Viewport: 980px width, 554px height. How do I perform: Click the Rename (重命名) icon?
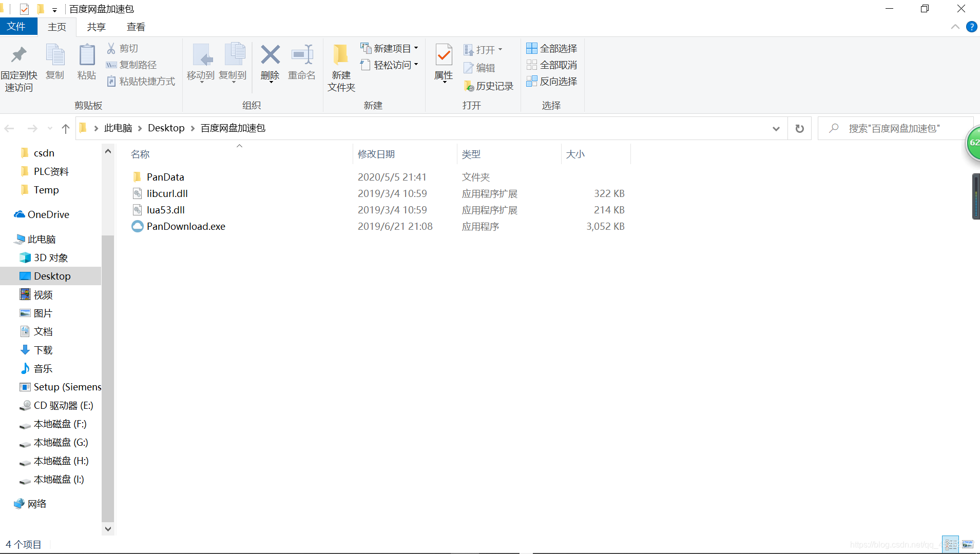point(302,55)
